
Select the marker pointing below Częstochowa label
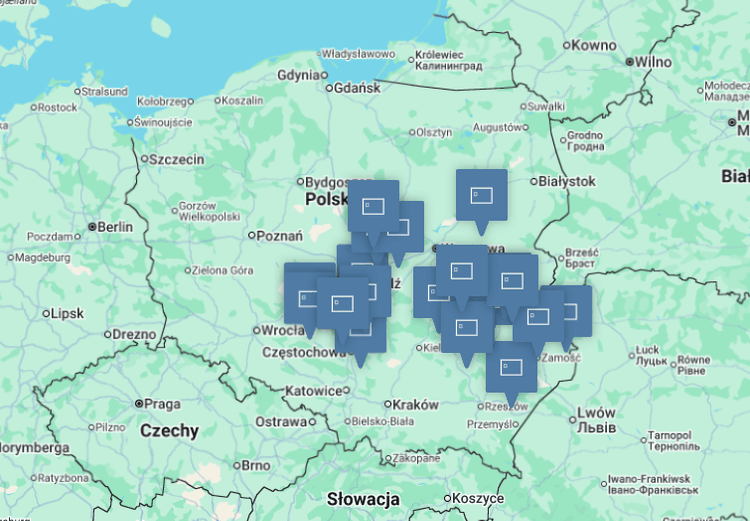click(360, 335)
